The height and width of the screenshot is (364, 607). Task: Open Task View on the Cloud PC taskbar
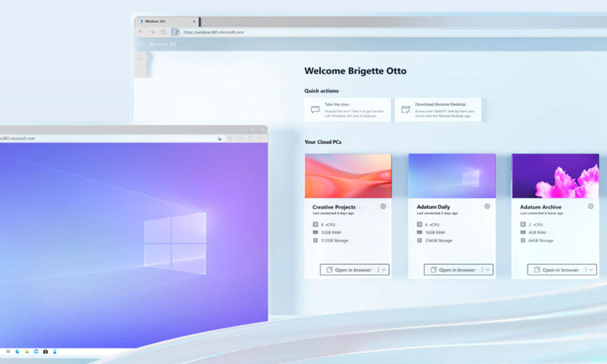click(8, 352)
